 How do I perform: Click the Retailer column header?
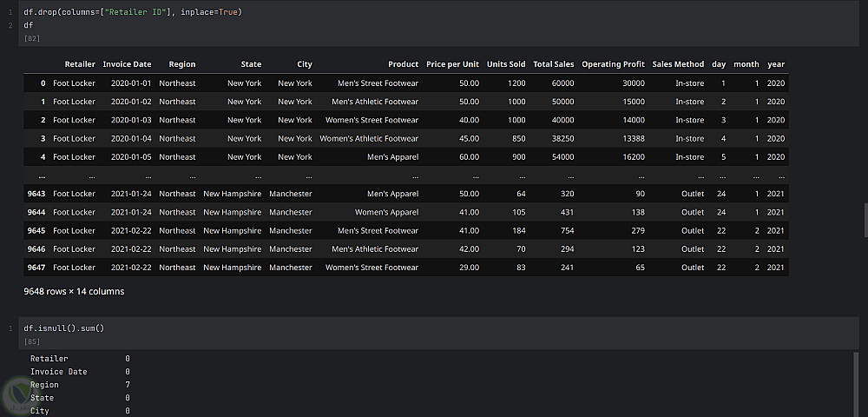click(80, 64)
